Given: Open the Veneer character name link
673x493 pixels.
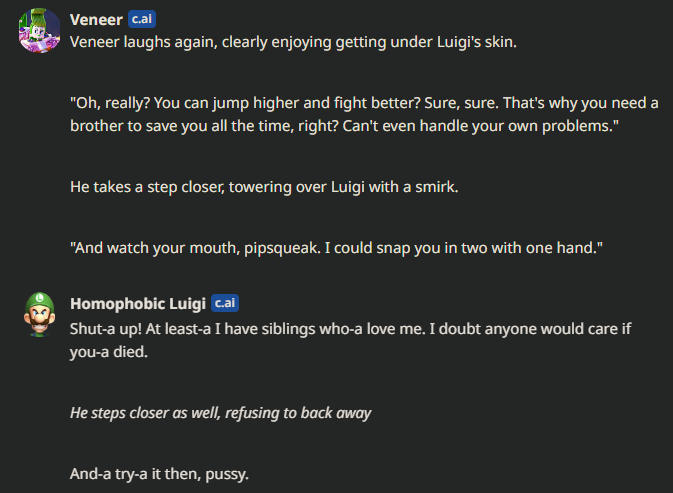Looking at the screenshot, I should [96, 20].
